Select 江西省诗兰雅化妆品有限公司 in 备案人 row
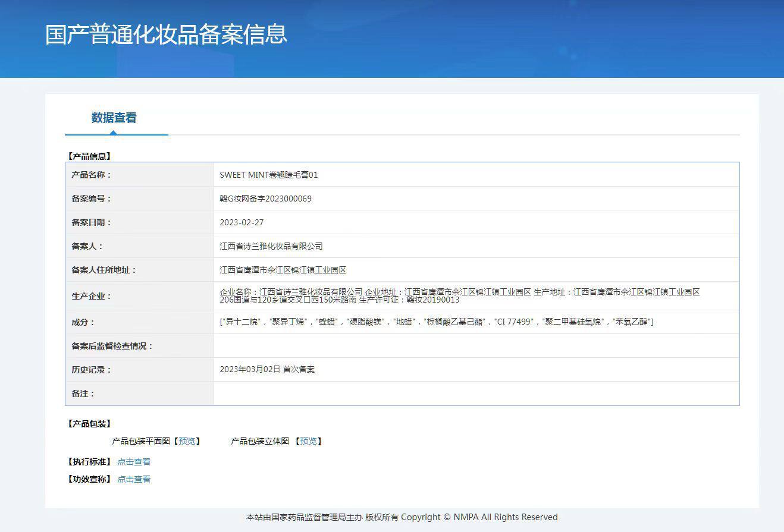Image resolution: width=784 pixels, height=532 pixels. [271, 246]
